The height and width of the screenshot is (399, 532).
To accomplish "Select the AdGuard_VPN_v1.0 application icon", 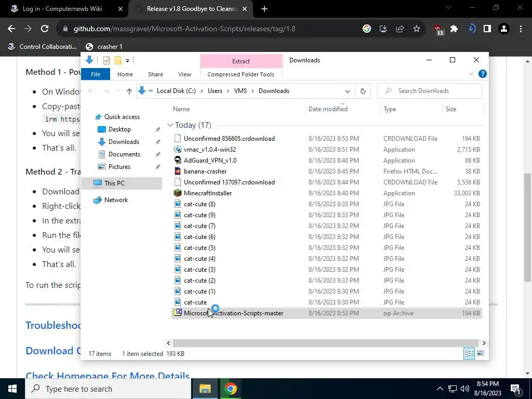I will pyautogui.click(x=178, y=160).
